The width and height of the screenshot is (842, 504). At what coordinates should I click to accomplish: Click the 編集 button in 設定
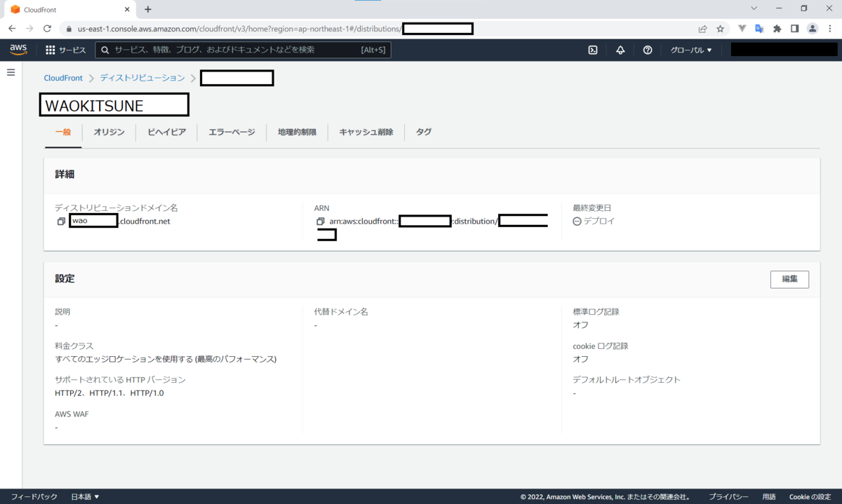[789, 279]
